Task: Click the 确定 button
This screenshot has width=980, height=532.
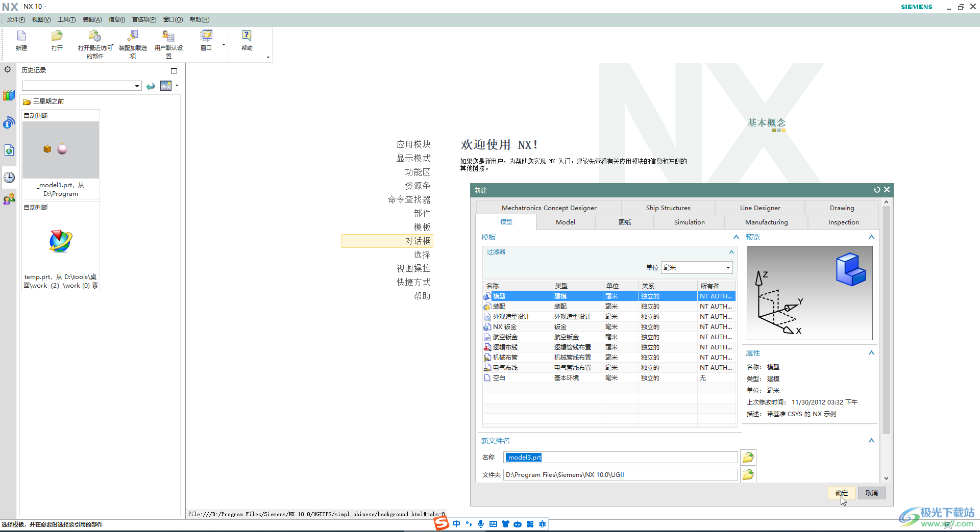Action: 841,493
